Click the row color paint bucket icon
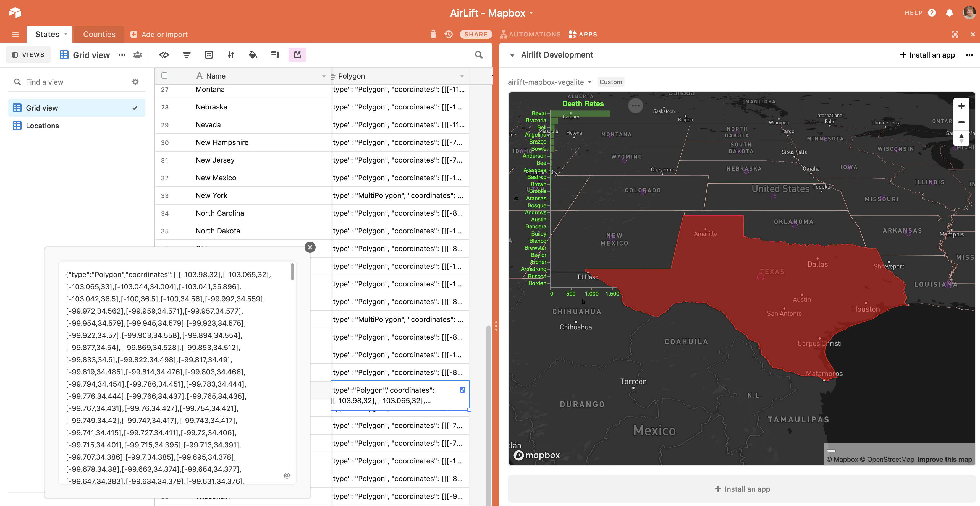 point(253,55)
